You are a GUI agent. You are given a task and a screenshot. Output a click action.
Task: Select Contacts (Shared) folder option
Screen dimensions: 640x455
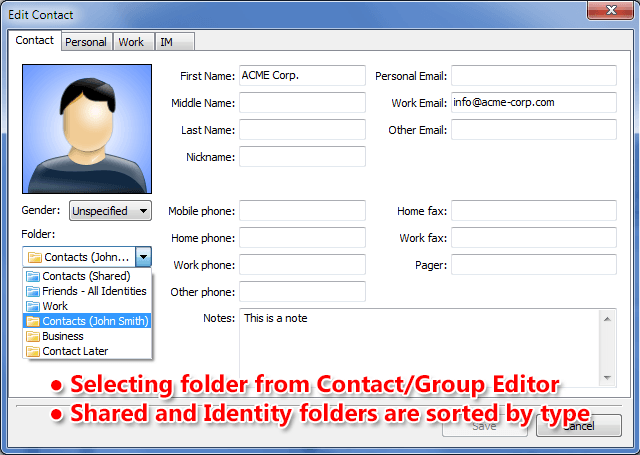click(87, 276)
